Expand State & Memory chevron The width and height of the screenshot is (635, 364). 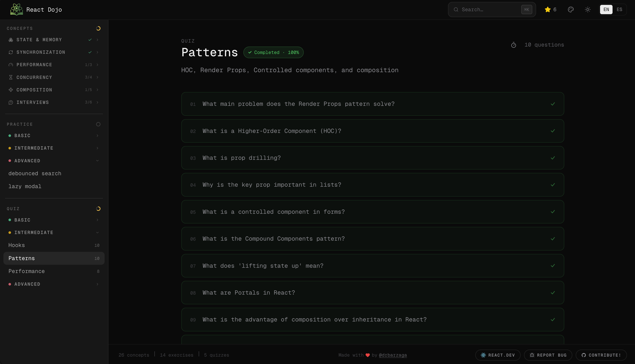pos(97,40)
